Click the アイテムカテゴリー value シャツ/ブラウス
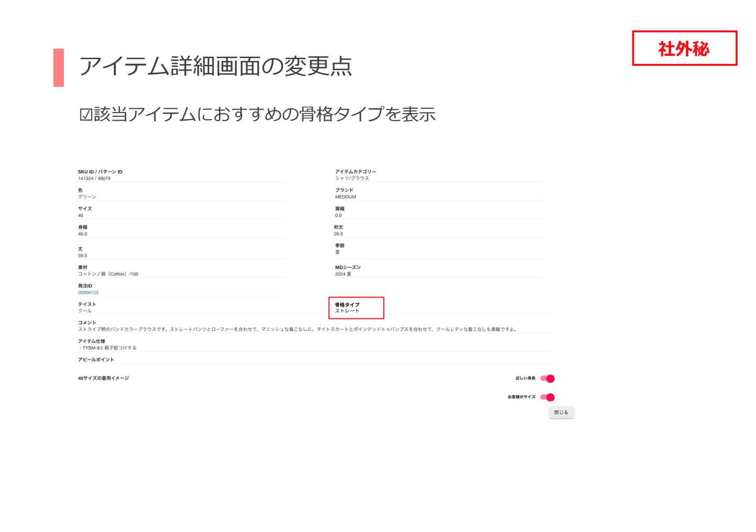This screenshot has width=756, height=532. point(352,178)
